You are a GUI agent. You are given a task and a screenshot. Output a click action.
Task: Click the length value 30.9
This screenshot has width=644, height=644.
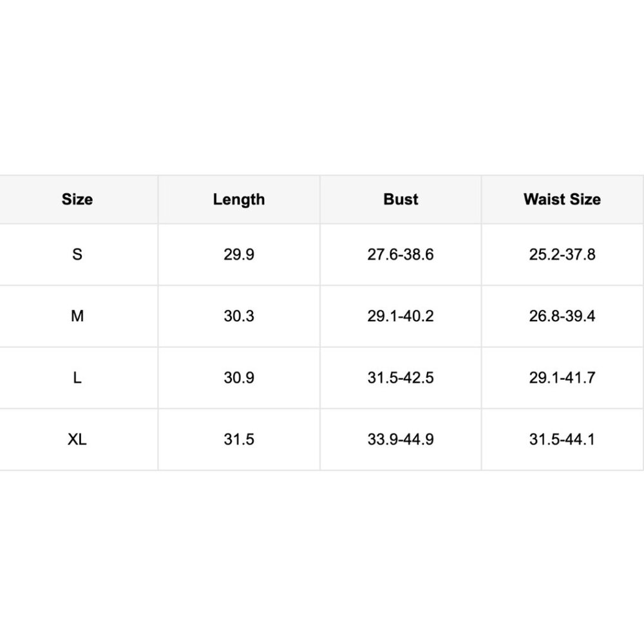point(239,378)
